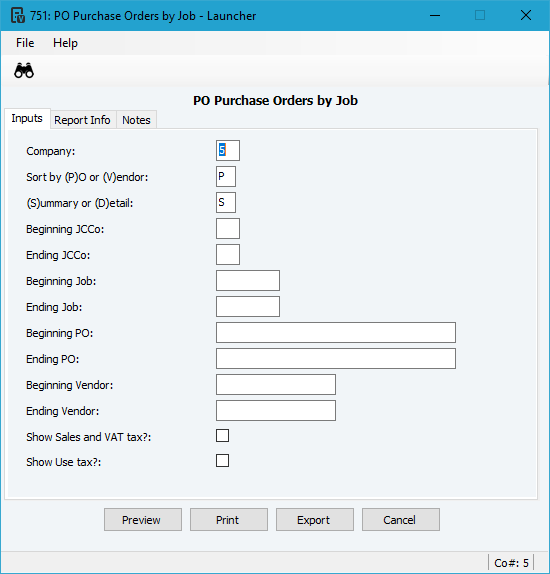Click the Company input field

pyautogui.click(x=228, y=150)
